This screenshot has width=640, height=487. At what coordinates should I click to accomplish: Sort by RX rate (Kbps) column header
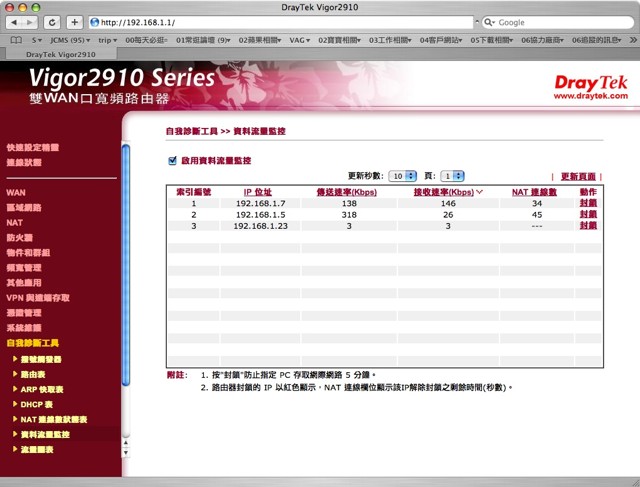[x=444, y=192]
